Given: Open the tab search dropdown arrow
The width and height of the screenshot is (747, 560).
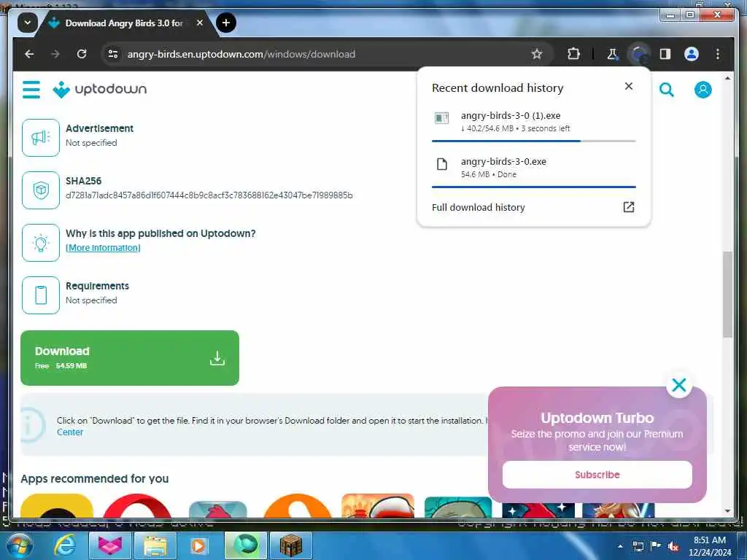Looking at the screenshot, I should [x=28, y=23].
